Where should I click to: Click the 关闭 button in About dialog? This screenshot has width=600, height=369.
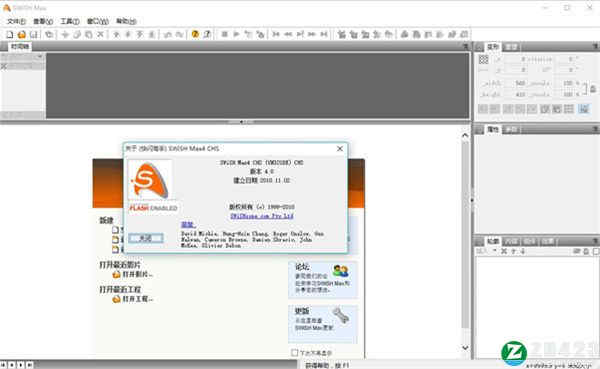click(145, 238)
